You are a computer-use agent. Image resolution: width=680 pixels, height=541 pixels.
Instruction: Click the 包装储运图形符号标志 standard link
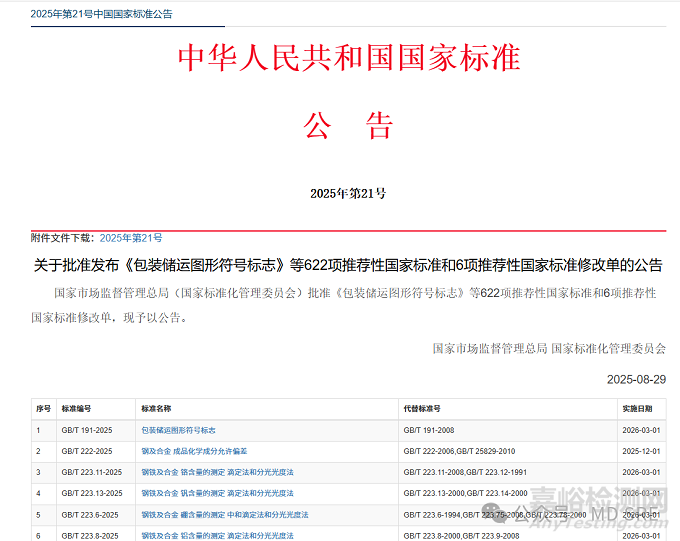178,430
